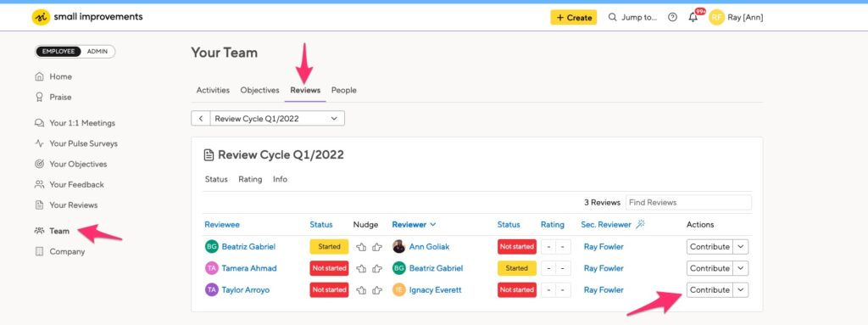Switch to the Info sub-tab
This screenshot has width=868, height=325.
[x=280, y=179]
